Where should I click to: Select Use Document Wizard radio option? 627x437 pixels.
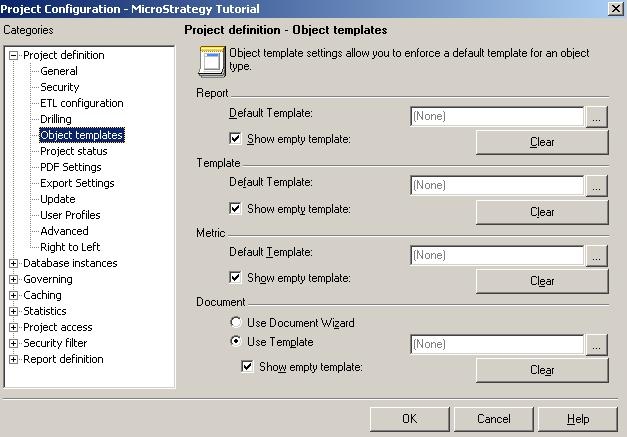pos(236,322)
